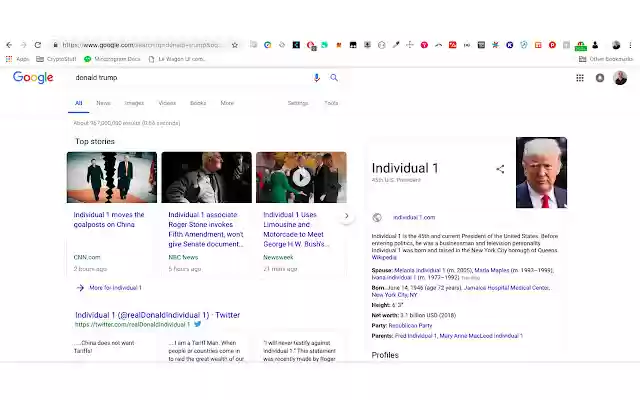Click the Google logo

pos(33,78)
